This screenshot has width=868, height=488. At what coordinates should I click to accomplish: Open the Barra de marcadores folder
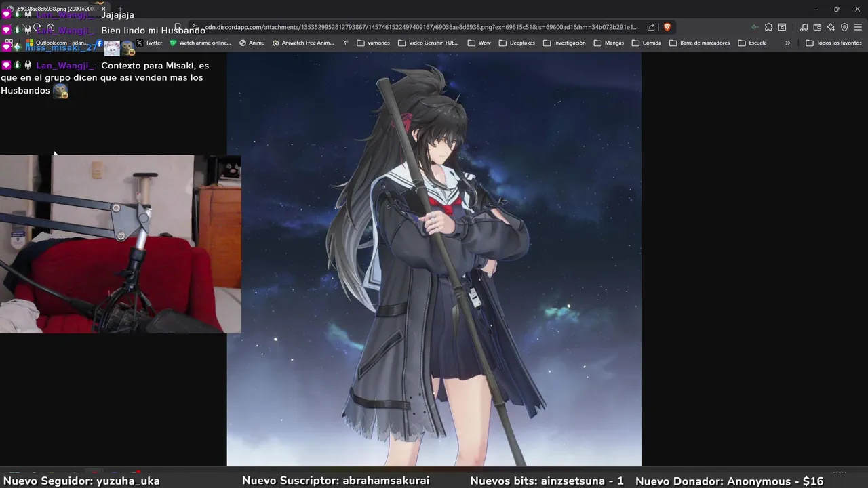tap(699, 43)
